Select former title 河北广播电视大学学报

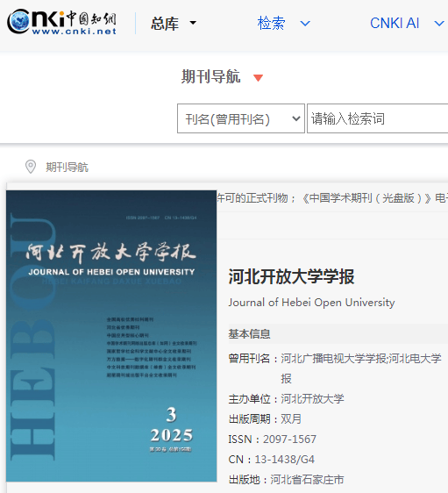334,359
